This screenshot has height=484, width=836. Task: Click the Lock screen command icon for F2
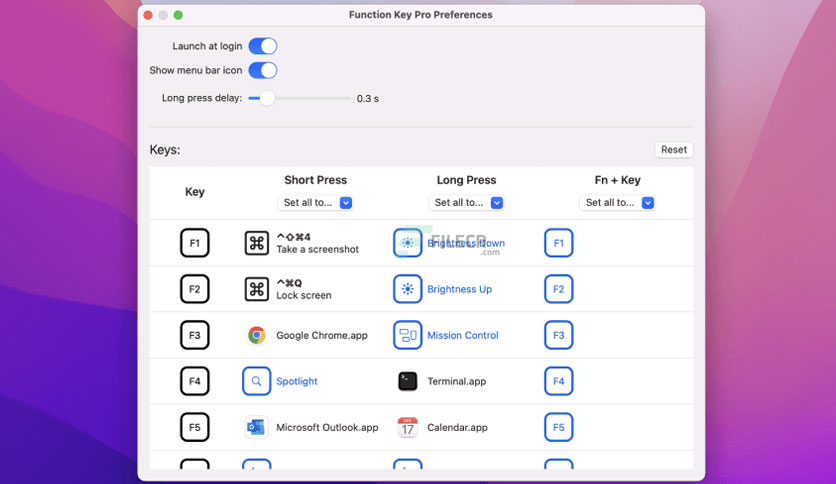pyautogui.click(x=256, y=289)
